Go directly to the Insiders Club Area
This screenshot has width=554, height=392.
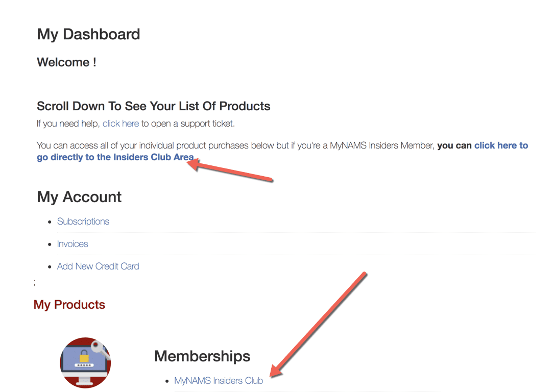(115, 157)
